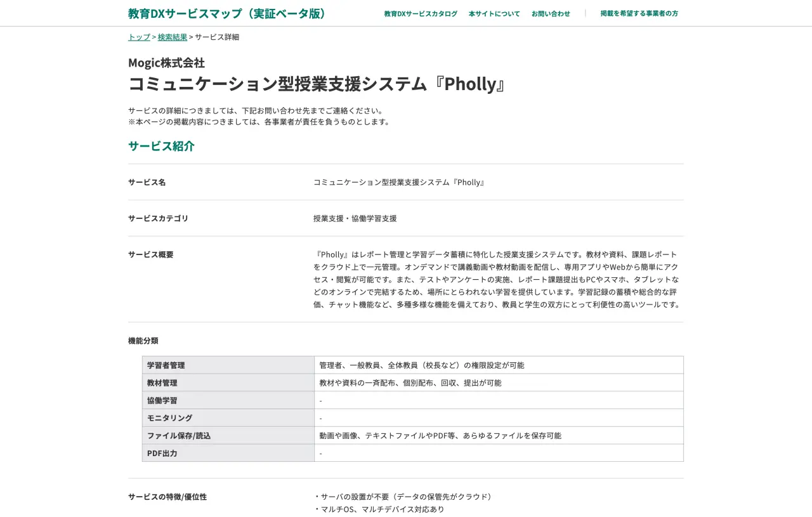Open お問い合わせ in navigation

tap(551, 13)
